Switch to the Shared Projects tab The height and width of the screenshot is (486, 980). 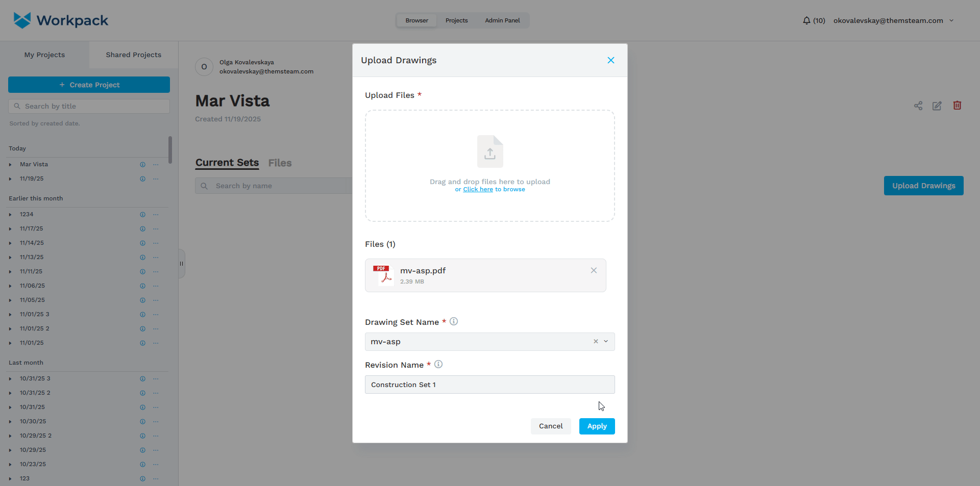133,55
